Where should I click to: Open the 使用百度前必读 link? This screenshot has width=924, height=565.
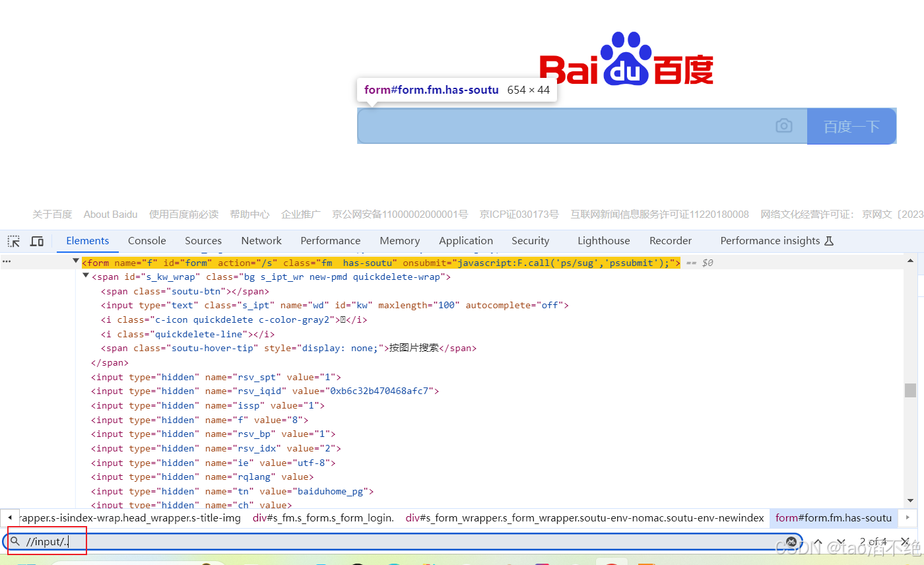point(183,215)
